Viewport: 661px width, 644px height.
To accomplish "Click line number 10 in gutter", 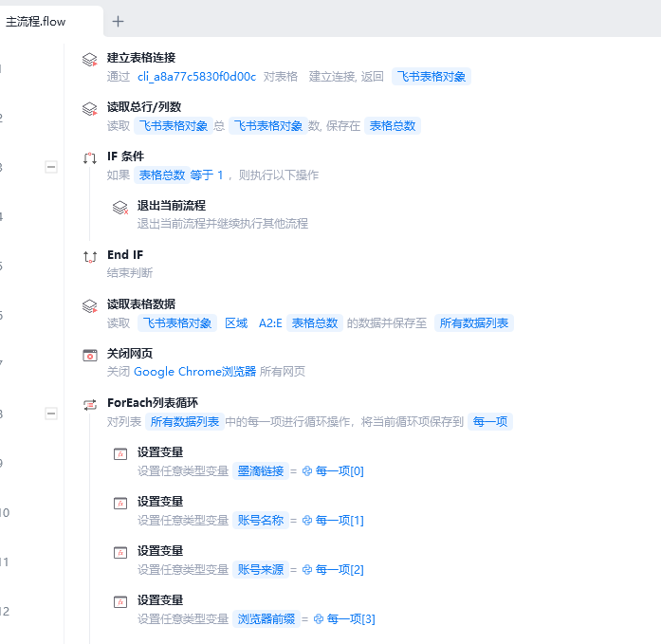I will click(5, 513).
